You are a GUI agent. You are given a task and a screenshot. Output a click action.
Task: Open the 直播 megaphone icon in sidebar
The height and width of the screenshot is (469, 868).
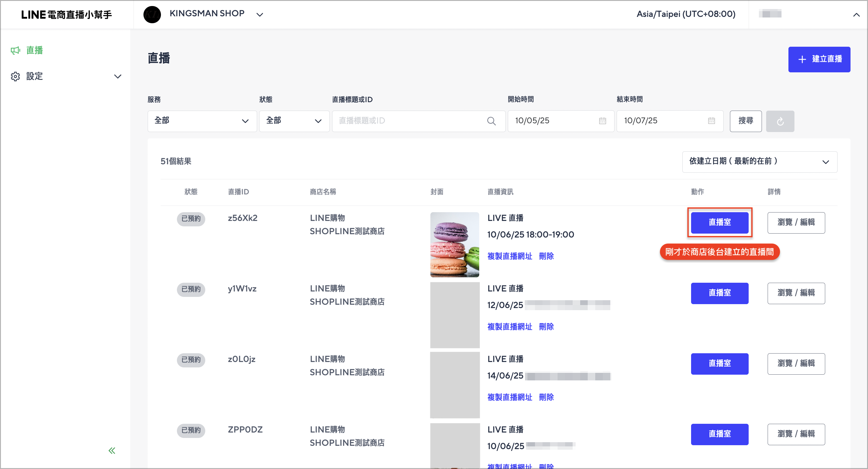coord(15,51)
